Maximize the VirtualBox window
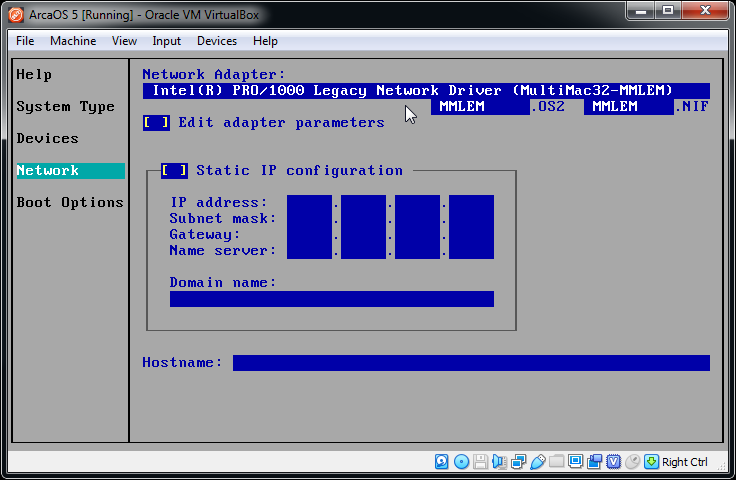736x480 pixels. (668, 11)
